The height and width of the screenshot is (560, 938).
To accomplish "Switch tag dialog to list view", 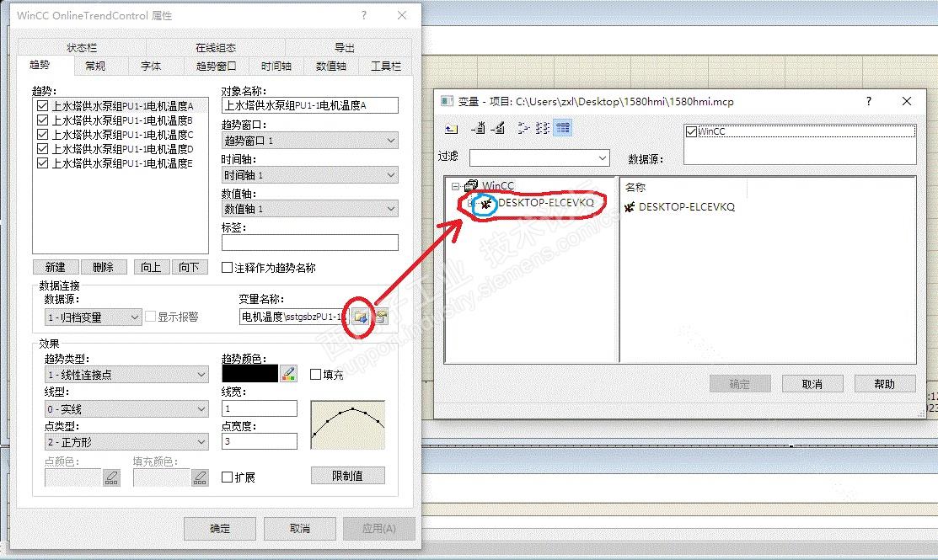I will (543, 128).
